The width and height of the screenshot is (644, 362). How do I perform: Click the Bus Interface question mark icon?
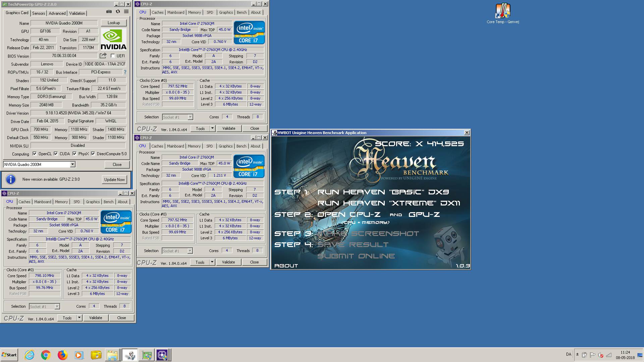[125, 72]
